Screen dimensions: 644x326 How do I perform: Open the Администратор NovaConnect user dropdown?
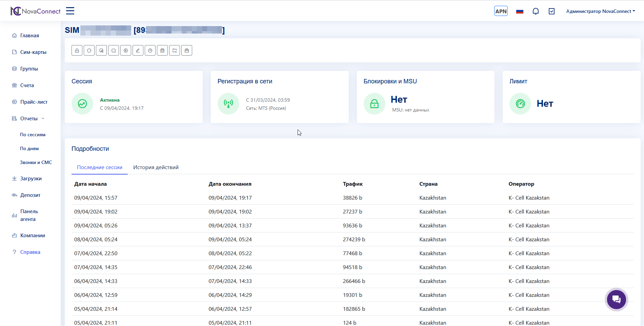point(600,11)
